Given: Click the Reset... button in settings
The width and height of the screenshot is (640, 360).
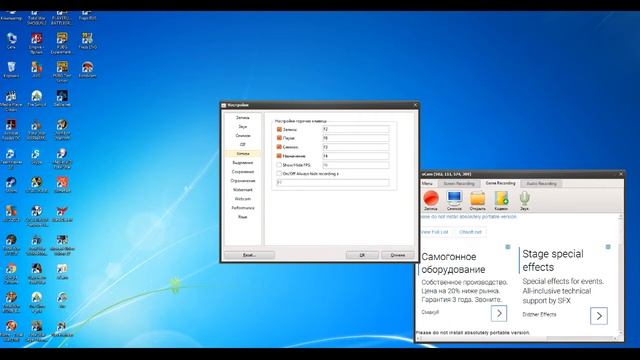Looking at the screenshot, I should (x=249, y=255).
